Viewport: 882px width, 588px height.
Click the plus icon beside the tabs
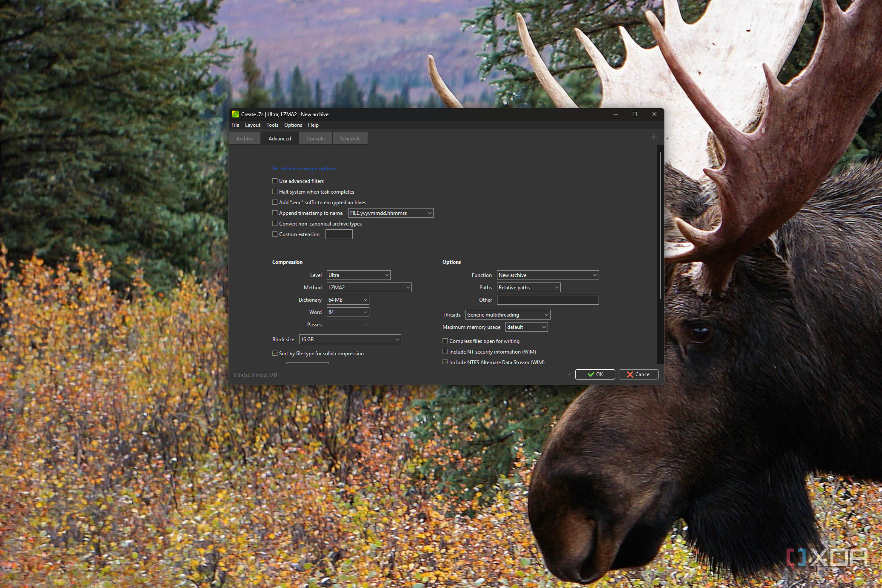tap(654, 137)
